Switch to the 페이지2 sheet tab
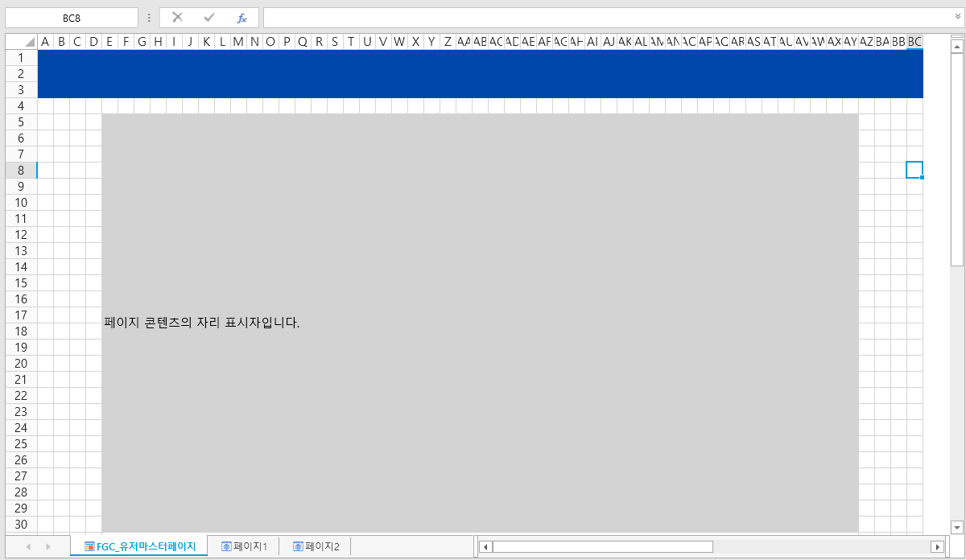This screenshot has width=966, height=560. [316, 547]
